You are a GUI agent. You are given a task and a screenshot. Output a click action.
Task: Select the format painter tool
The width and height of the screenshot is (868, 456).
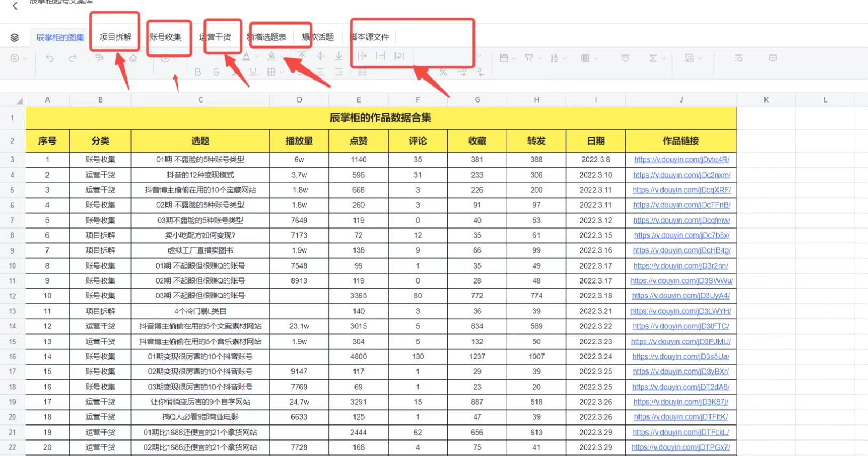coord(99,58)
